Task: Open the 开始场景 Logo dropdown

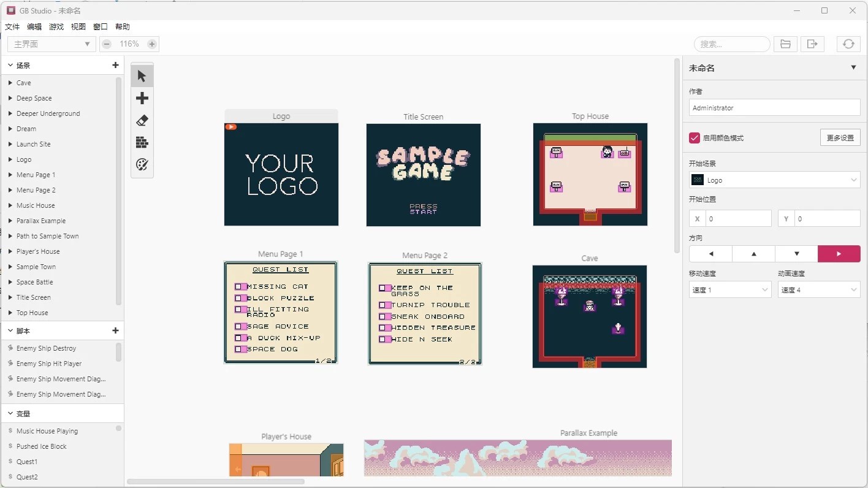Action: pos(774,180)
